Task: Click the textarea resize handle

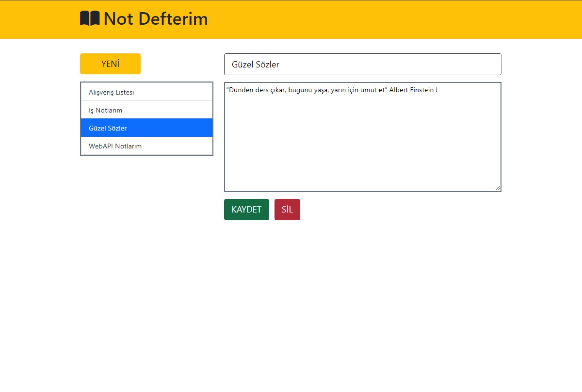Action: tap(498, 188)
